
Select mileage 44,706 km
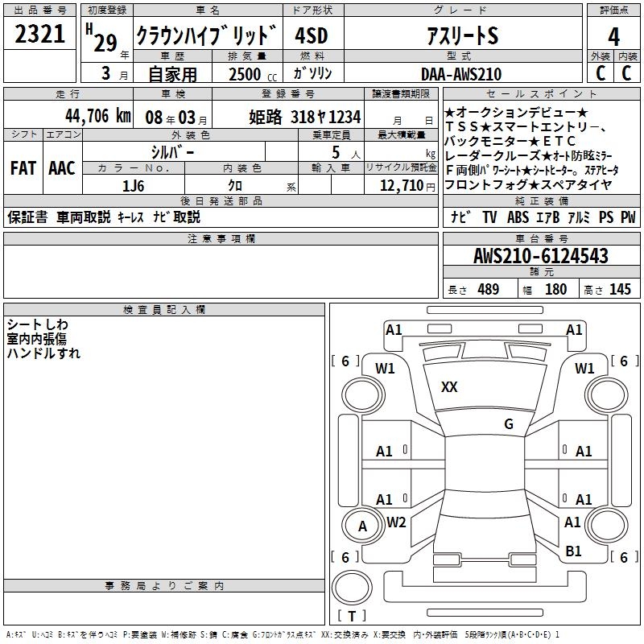coord(98,116)
